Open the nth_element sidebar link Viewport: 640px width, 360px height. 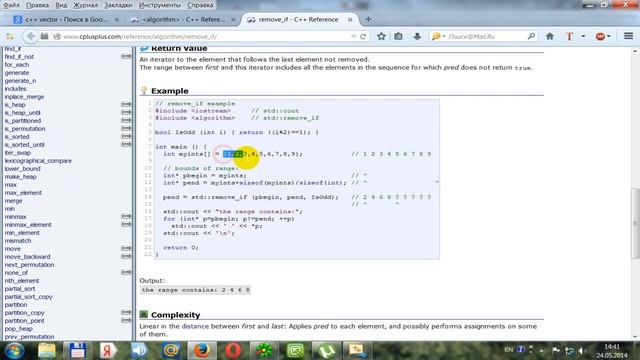click(22, 280)
